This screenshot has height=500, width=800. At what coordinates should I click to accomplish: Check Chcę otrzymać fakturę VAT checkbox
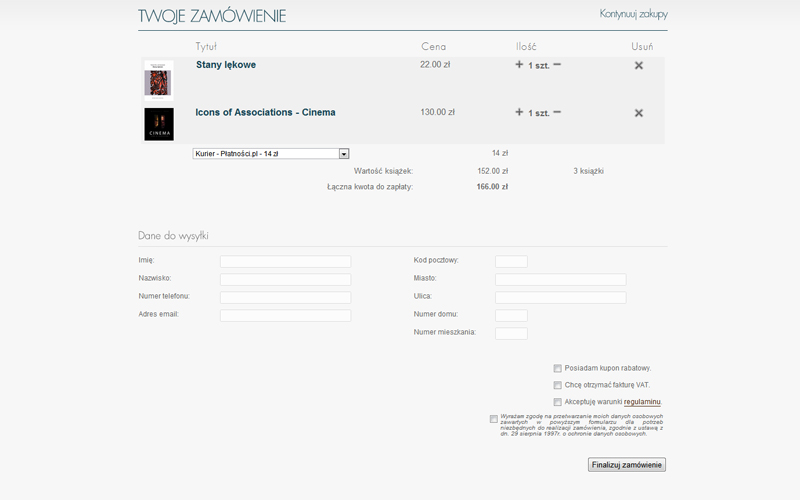click(x=558, y=385)
